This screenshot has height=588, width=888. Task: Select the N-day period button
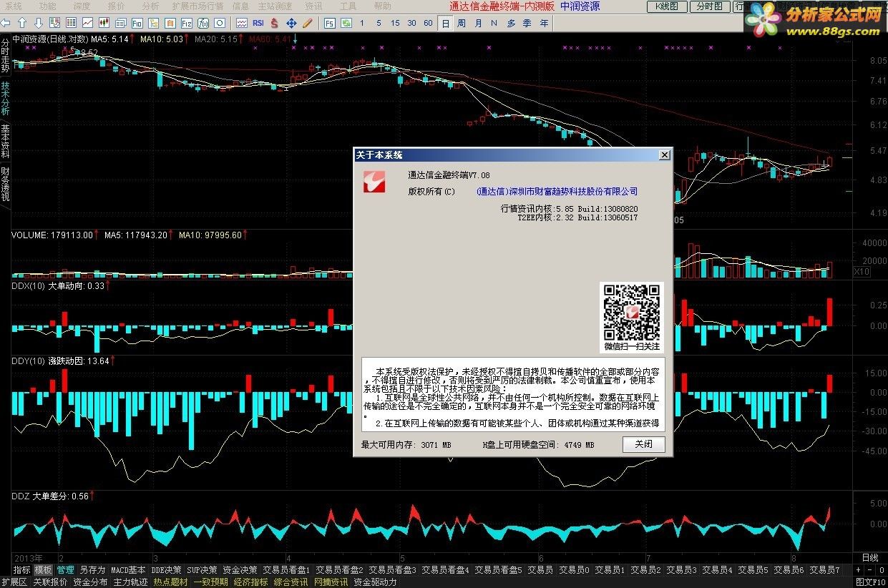coord(494,23)
